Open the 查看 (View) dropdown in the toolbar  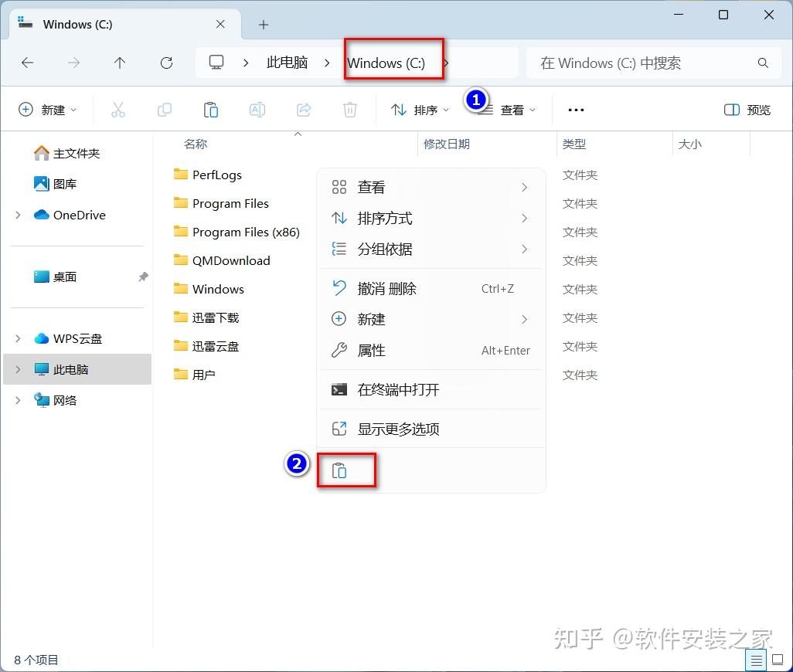(x=512, y=110)
